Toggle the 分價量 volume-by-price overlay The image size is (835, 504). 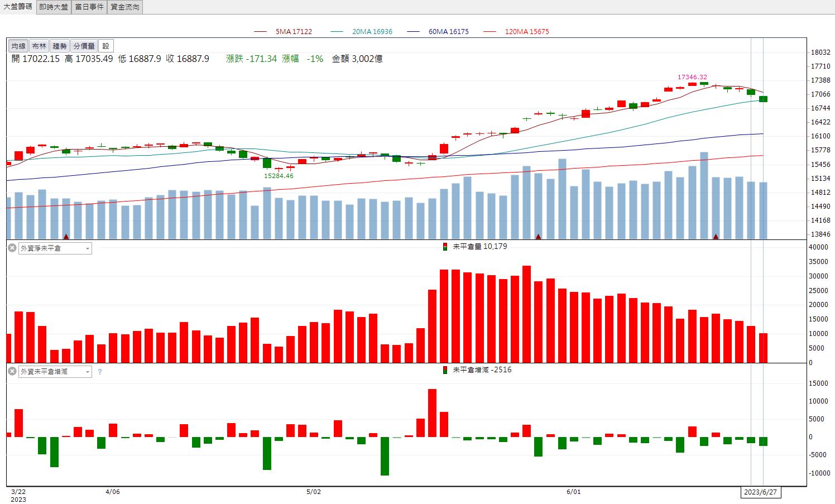[x=84, y=46]
